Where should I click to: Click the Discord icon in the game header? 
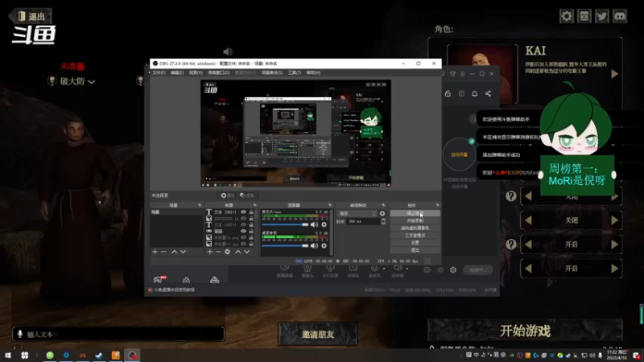pyautogui.click(x=620, y=16)
